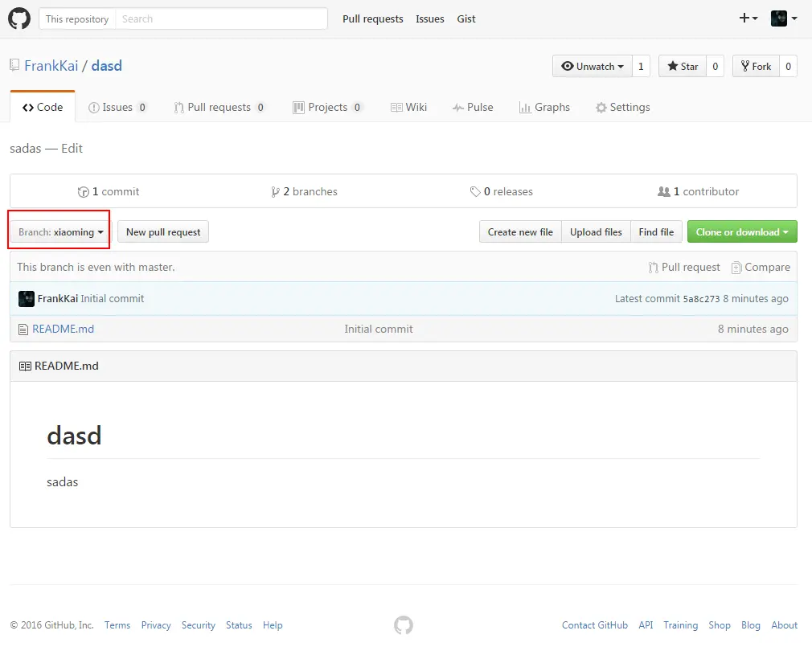Click footer API link
The image size is (812, 651).
[x=646, y=625]
